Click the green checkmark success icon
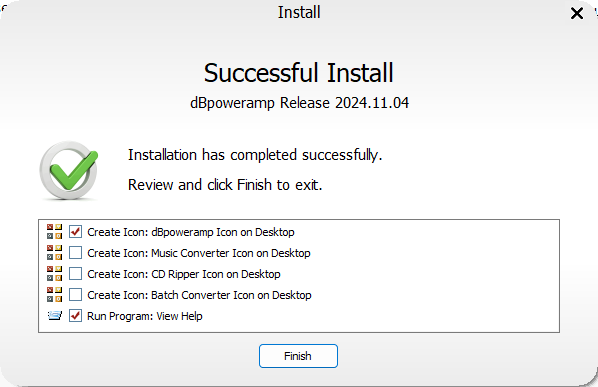This screenshot has height=387, width=598. 69,170
